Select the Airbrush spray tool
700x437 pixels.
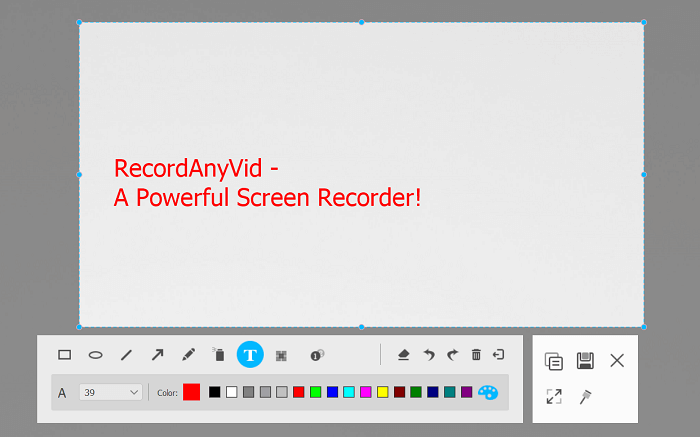pyautogui.click(x=219, y=354)
